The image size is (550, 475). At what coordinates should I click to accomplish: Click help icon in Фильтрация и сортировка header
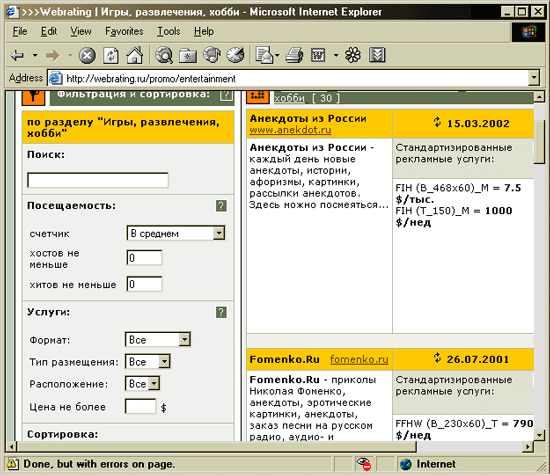(226, 95)
